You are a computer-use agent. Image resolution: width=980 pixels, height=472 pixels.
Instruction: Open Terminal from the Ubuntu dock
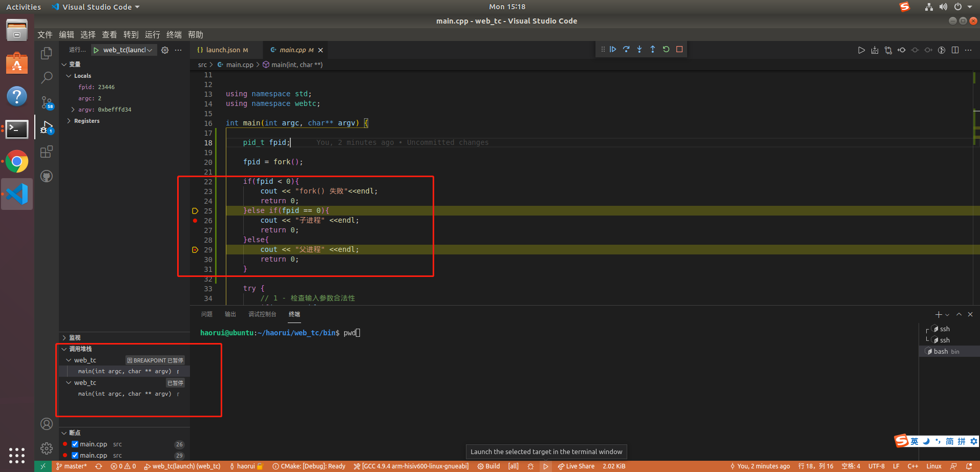click(x=17, y=129)
